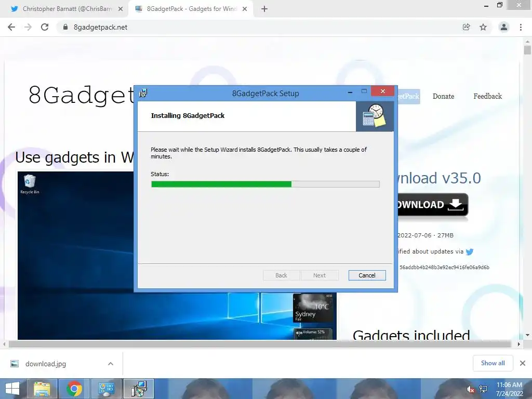Show all downloads
This screenshot has width=532, height=399.
pos(493,363)
